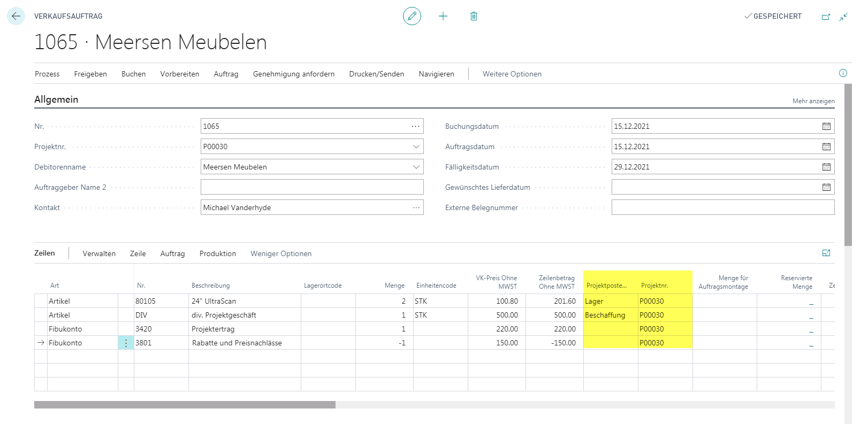Click the 201.60 line amount cell
The image size is (868, 424).
(554, 301)
